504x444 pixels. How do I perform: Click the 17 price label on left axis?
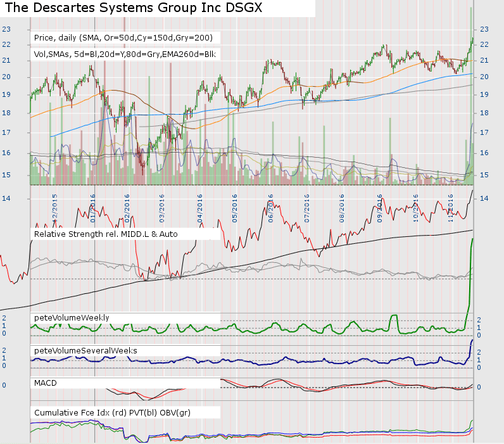[x=6, y=132]
